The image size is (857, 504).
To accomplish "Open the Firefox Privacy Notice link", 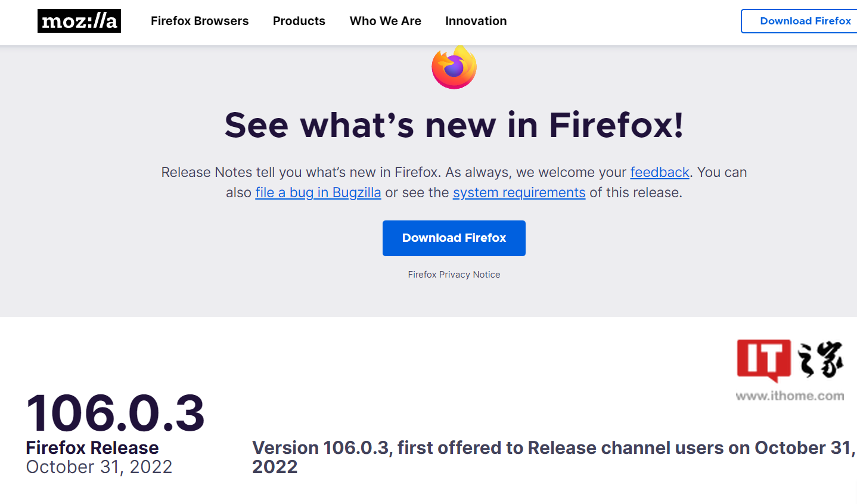I will coord(454,275).
